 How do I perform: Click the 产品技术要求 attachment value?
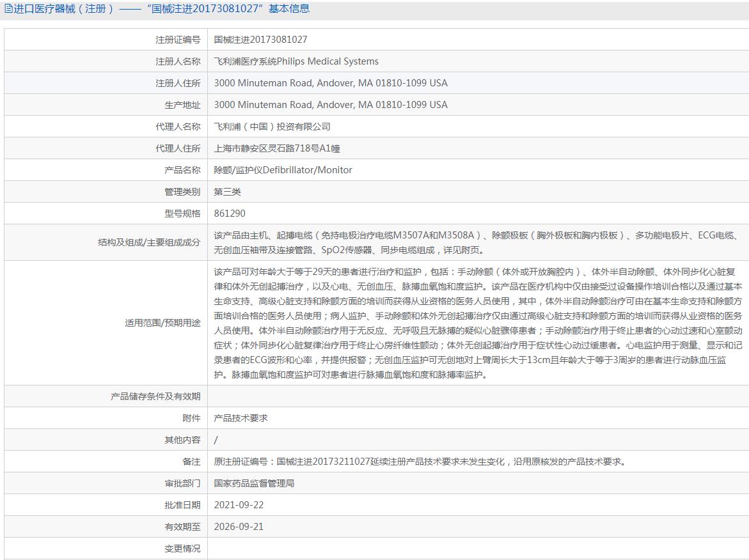240,418
